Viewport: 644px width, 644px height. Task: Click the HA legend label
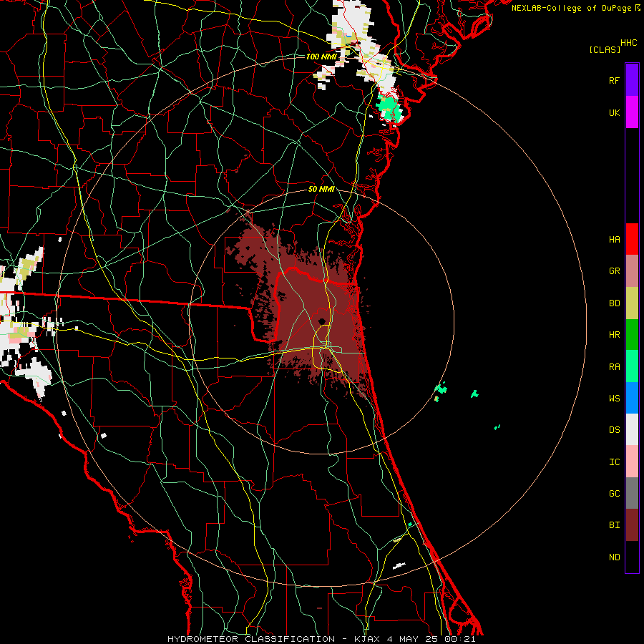(614, 239)
